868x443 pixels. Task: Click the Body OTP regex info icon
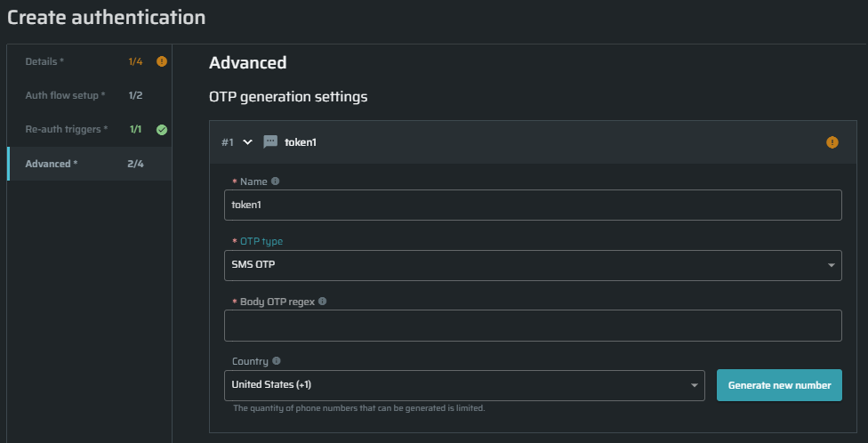(x=322, y=302)
